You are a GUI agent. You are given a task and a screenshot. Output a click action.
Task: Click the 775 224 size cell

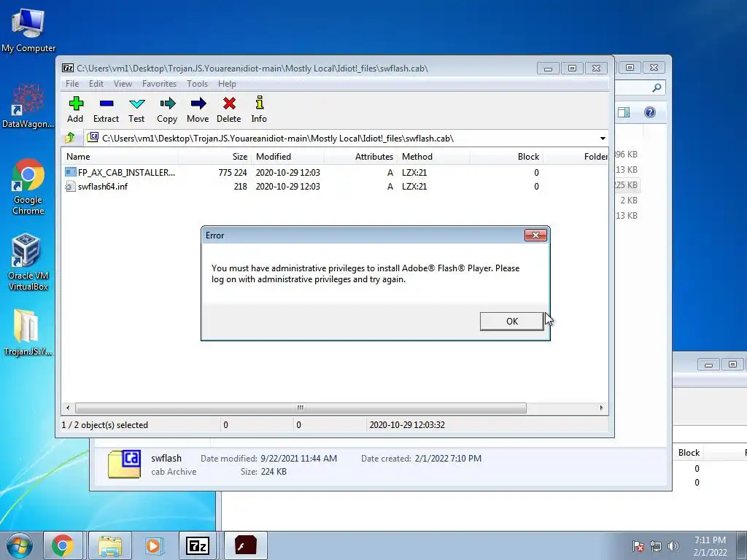click(x=233, y=172)
